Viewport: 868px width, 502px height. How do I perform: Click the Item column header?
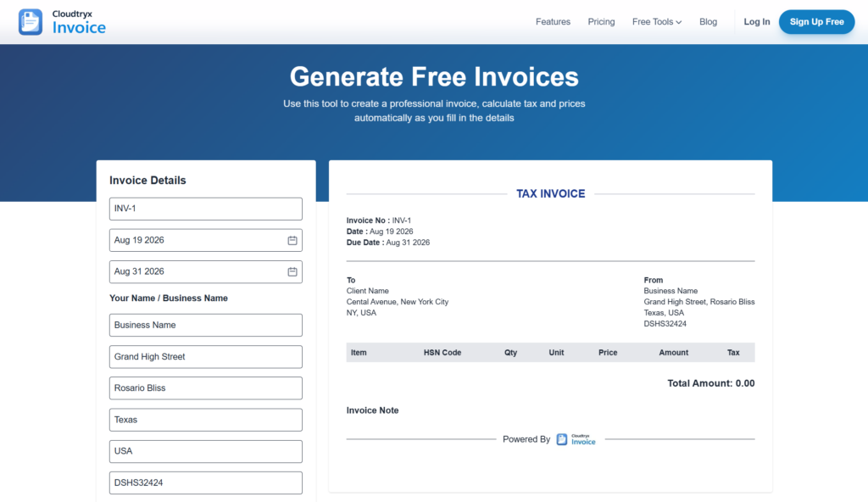359,353
